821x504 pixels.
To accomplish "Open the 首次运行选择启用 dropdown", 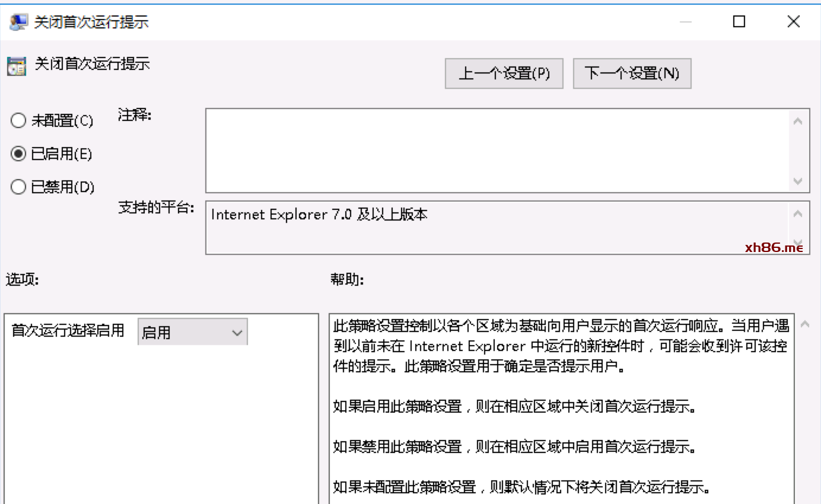I will click(x=192, y=333).
